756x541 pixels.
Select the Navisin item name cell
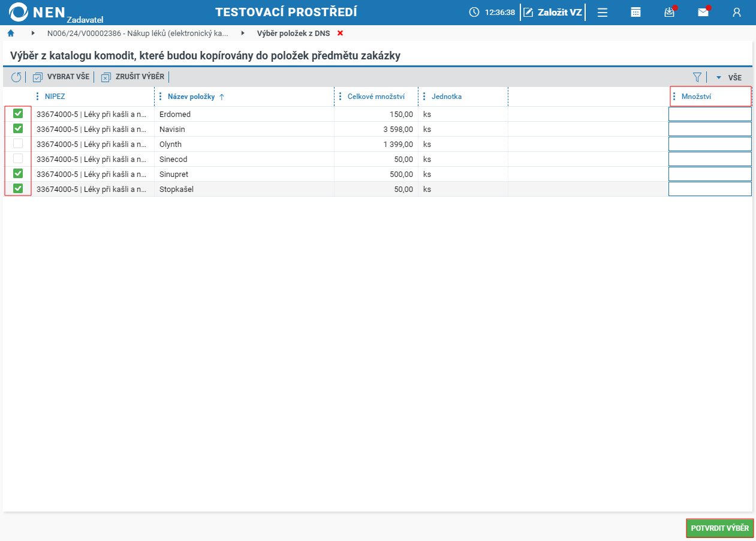244,129
